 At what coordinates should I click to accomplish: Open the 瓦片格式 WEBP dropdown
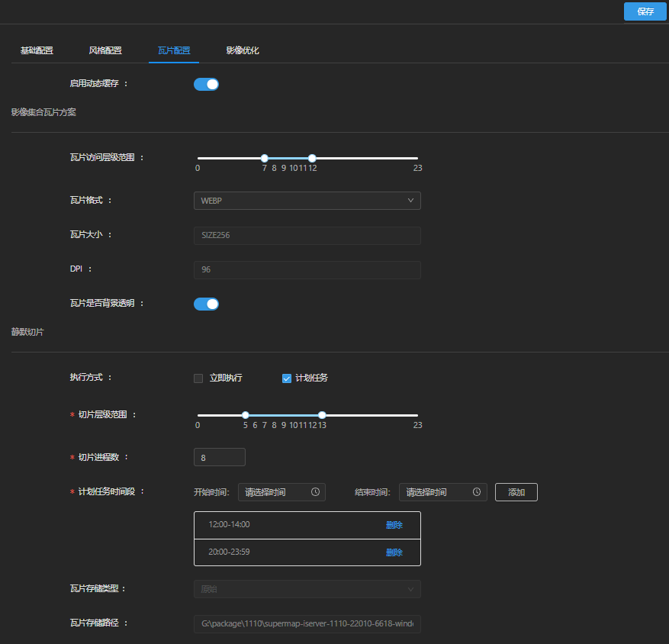pyautogui.click(x=307, y=201)
